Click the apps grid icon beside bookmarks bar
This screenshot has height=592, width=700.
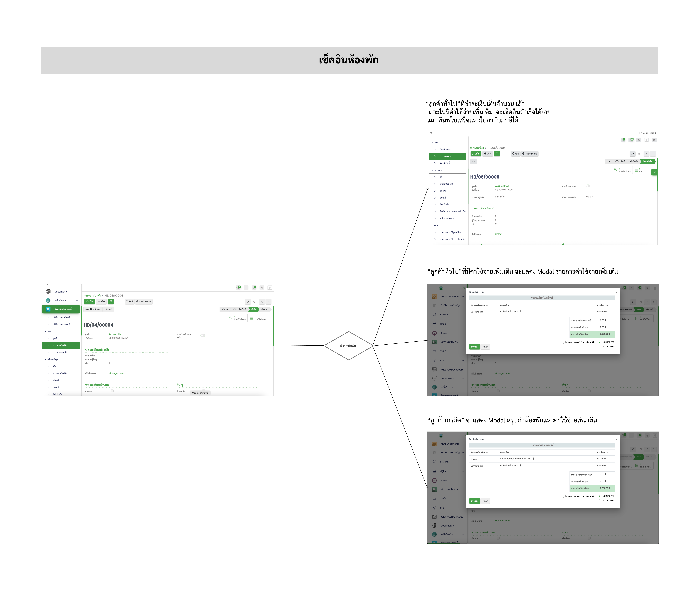(431, 133)
